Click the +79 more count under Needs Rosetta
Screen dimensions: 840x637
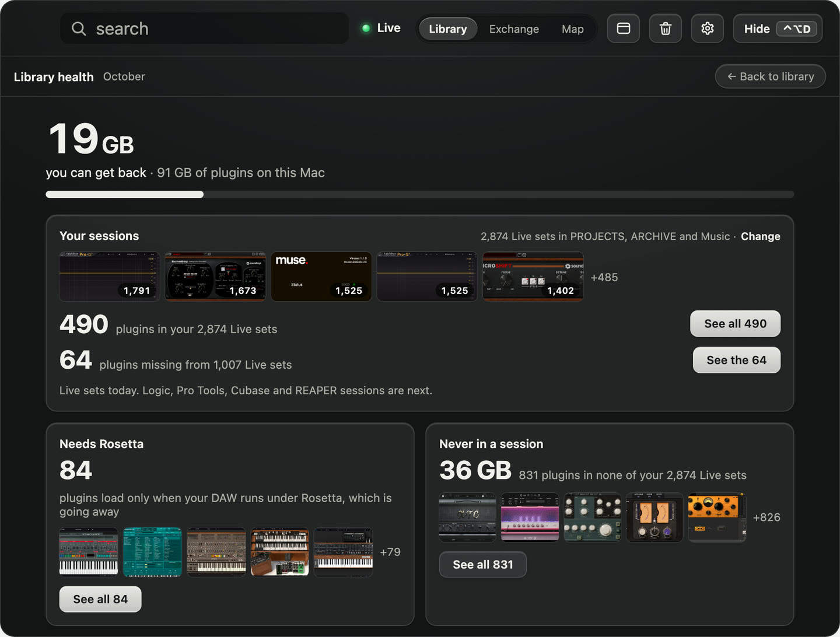(x=390, y=552)
